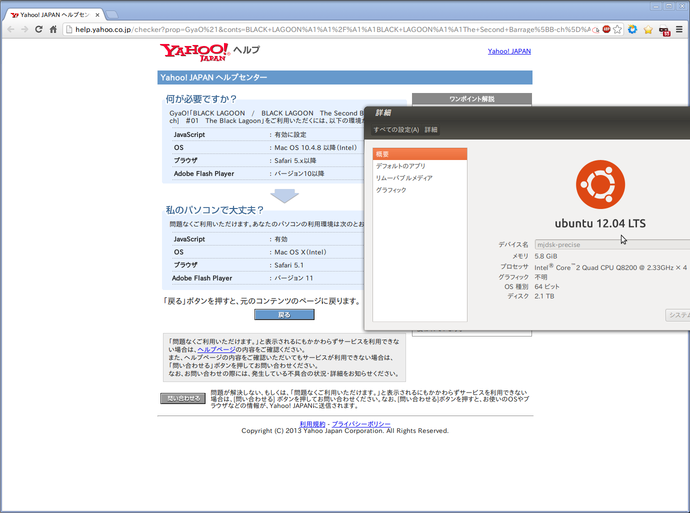Click すべての設定(A) in the details window
Screen dimensions: 690x513
(396, 130)
